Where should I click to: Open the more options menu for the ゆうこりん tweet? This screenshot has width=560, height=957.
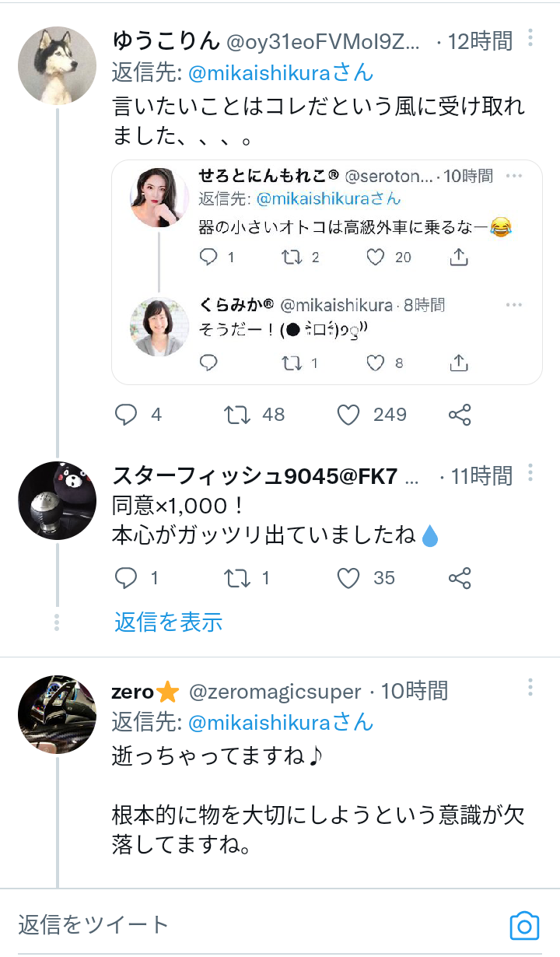530,38
